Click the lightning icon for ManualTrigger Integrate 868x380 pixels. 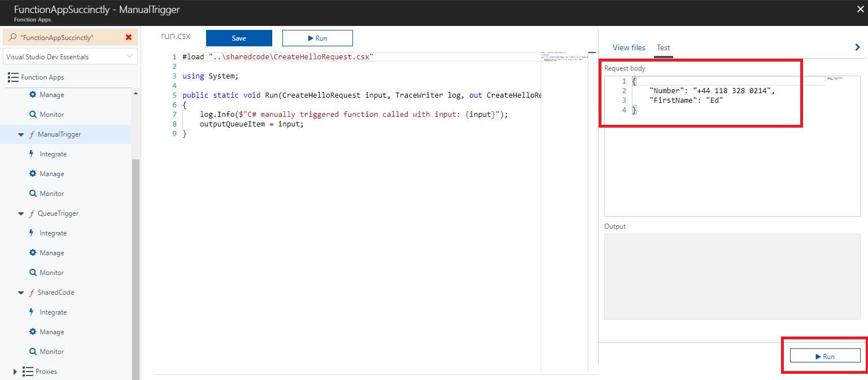[x=32, y=154]
